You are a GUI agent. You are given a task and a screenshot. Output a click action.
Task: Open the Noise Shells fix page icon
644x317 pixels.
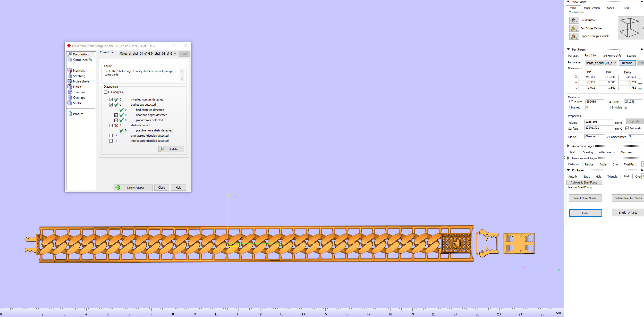pos(70,81)
